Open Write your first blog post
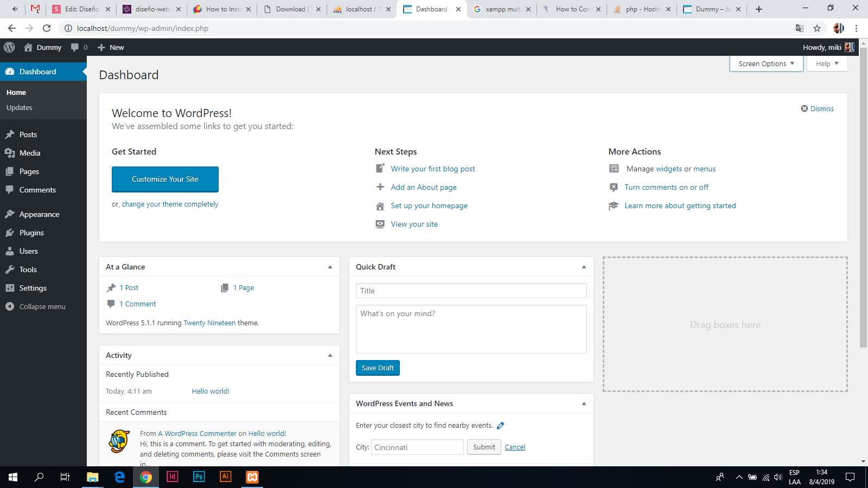This screenshot has height=488, width=868. (x=433, y=169)
